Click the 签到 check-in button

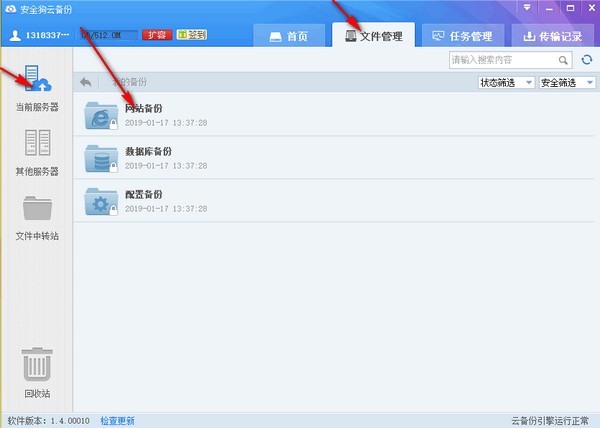pos(192,35)
